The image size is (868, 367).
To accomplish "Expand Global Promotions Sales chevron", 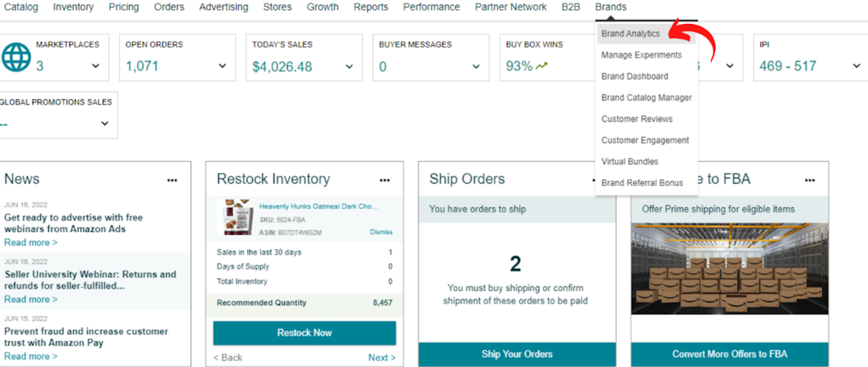I will click(105, 123).
